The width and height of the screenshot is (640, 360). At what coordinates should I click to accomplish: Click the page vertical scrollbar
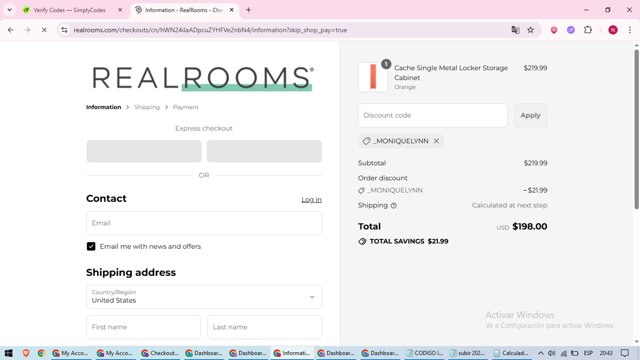(x=636, y=129)
